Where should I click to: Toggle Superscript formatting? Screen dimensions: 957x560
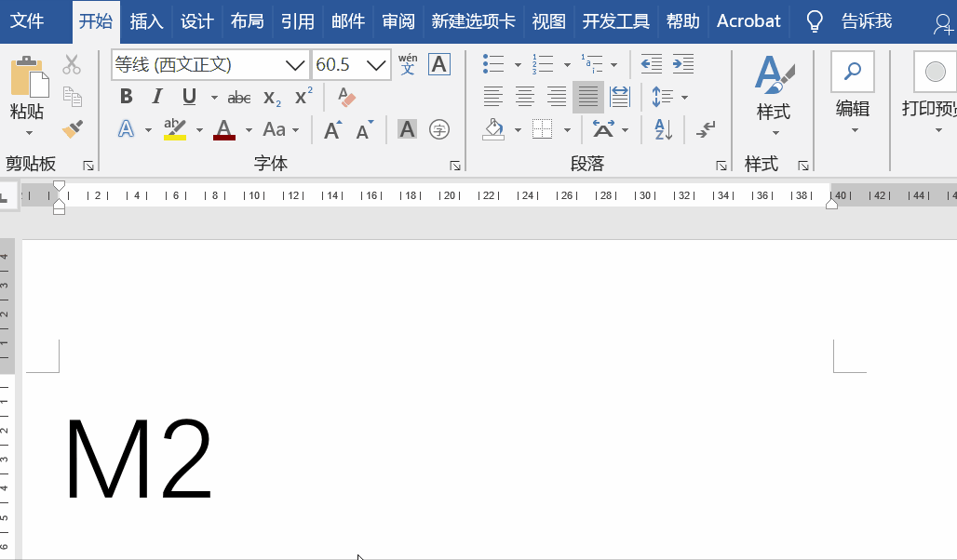303,96
